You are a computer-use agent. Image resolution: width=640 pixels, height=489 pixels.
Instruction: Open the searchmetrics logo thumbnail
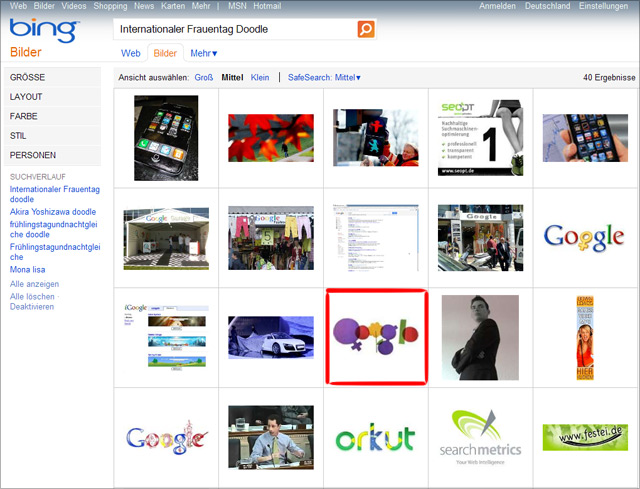[480, 438]
